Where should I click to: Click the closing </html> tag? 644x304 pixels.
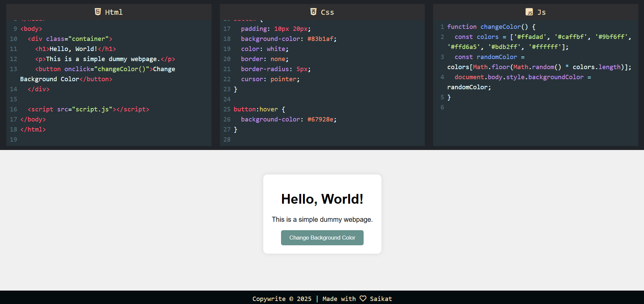point(33,130)
